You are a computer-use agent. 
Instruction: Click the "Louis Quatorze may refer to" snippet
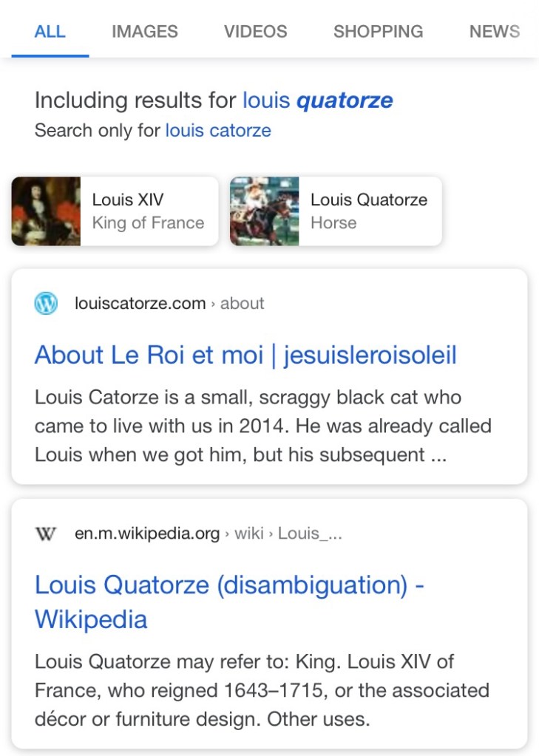tap(262, 690)
